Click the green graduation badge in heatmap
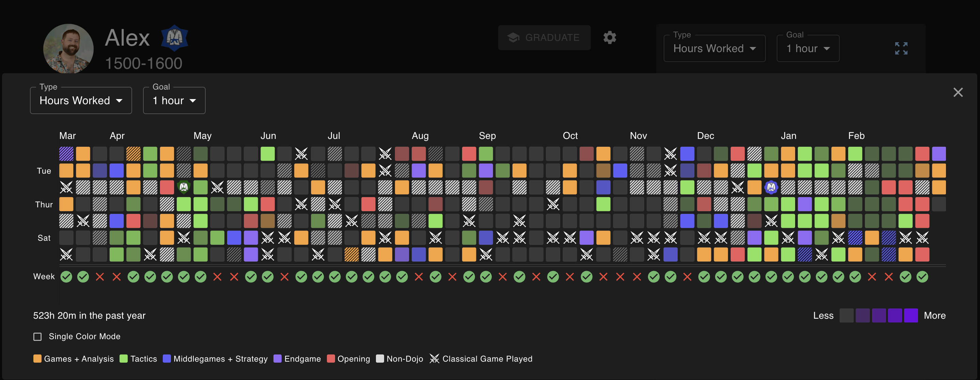980x380 pixels. pyautogui.click(x=184, y=187)
